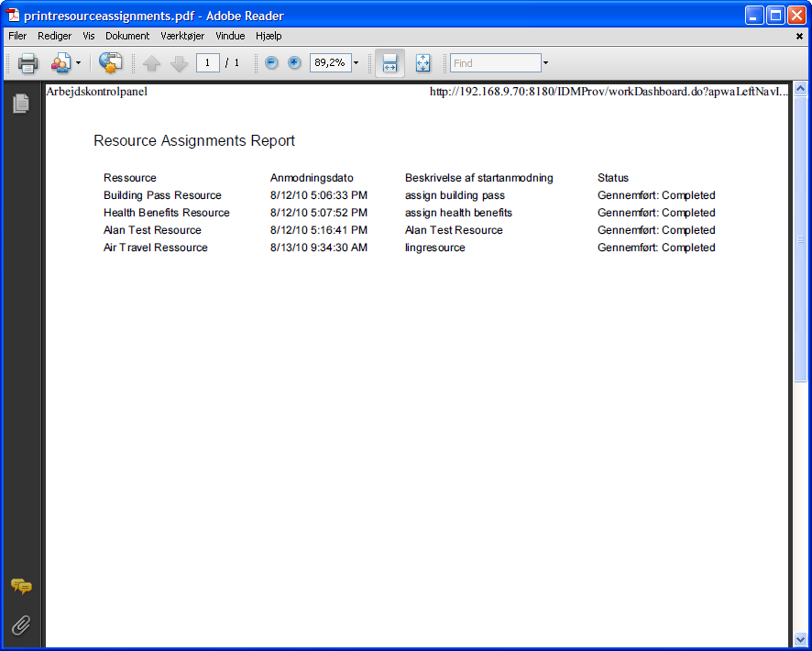Open the Find options dropdown arrow
The height and width of the screenshot is (651, 812).
[545, 63]
